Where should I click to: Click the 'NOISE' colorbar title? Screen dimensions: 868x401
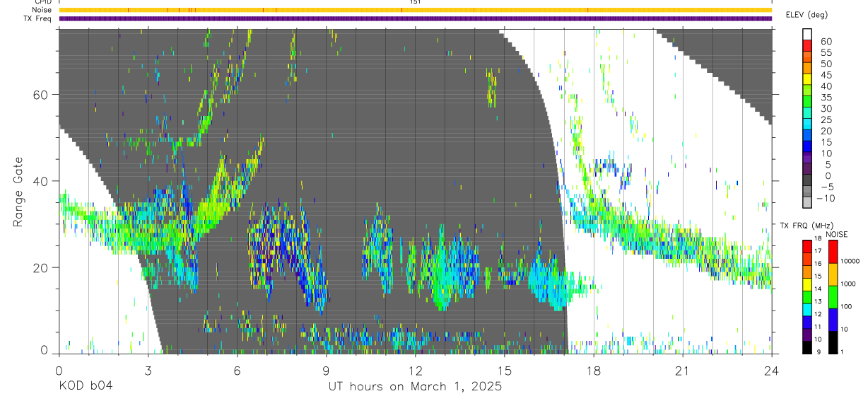coord(836,234)
